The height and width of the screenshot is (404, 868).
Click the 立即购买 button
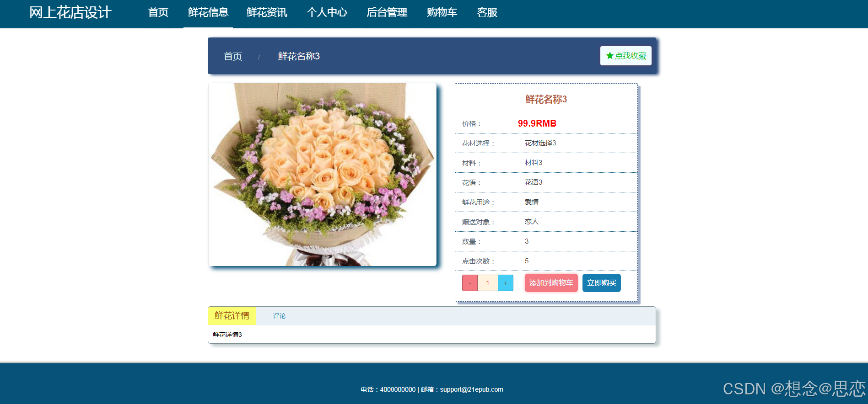(602, 283)
